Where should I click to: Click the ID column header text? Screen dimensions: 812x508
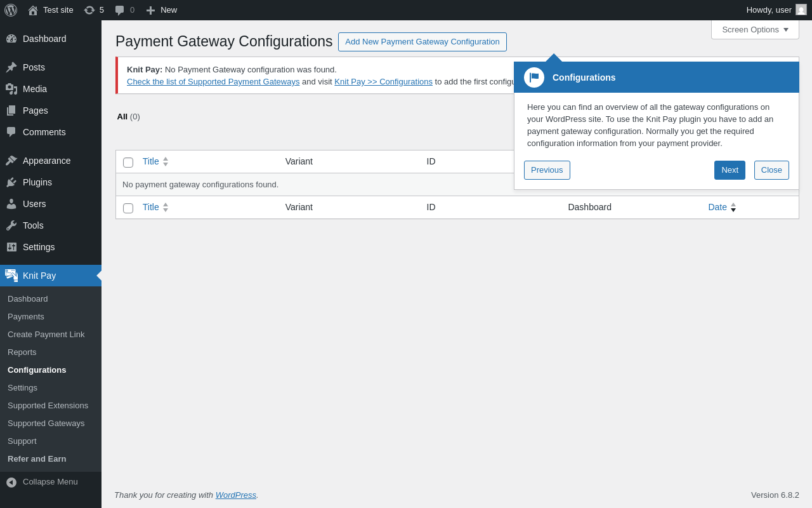[431, 162]
